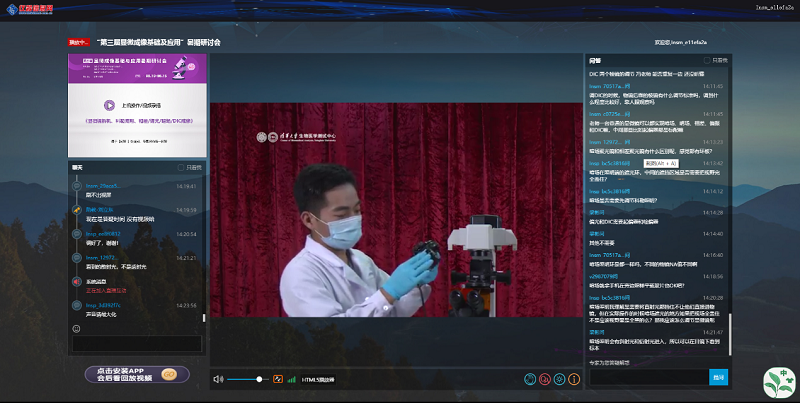
Task: Click the chat message input field
Action: [137, 343]
